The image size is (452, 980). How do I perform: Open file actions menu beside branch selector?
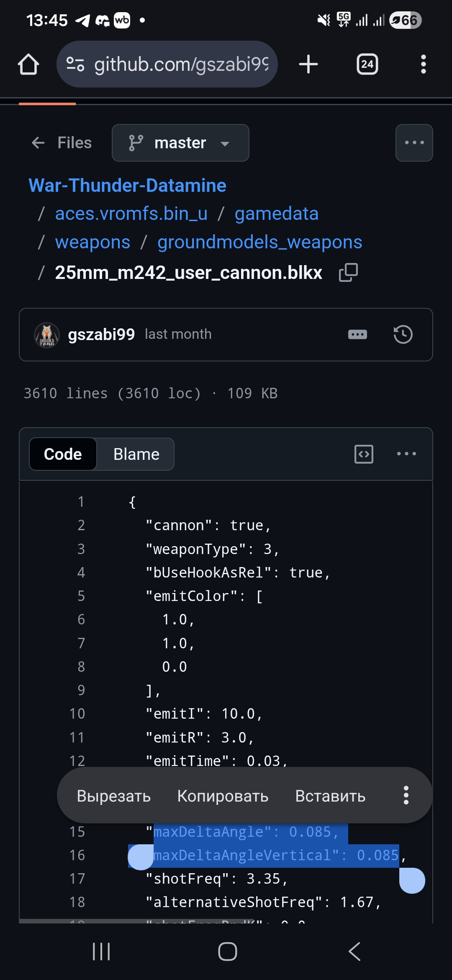click(414, 143)
